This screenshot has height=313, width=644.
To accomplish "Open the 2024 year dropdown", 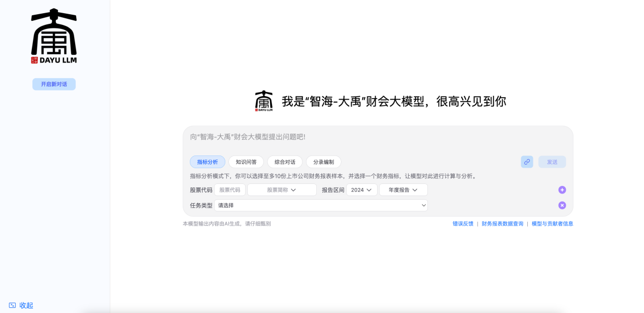I will tap(361, 190).
